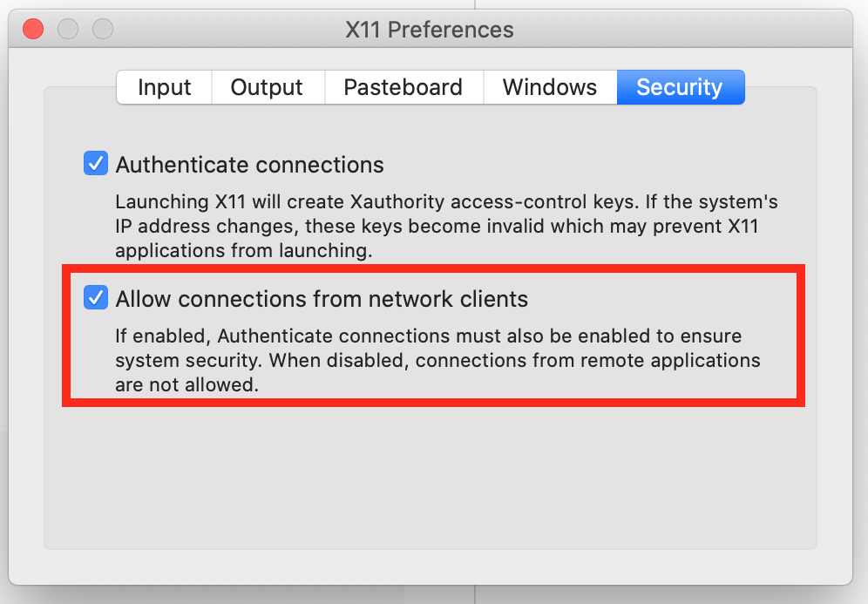Click the Security tab
The width and height of the screenshot is (868, 604).
680,87
